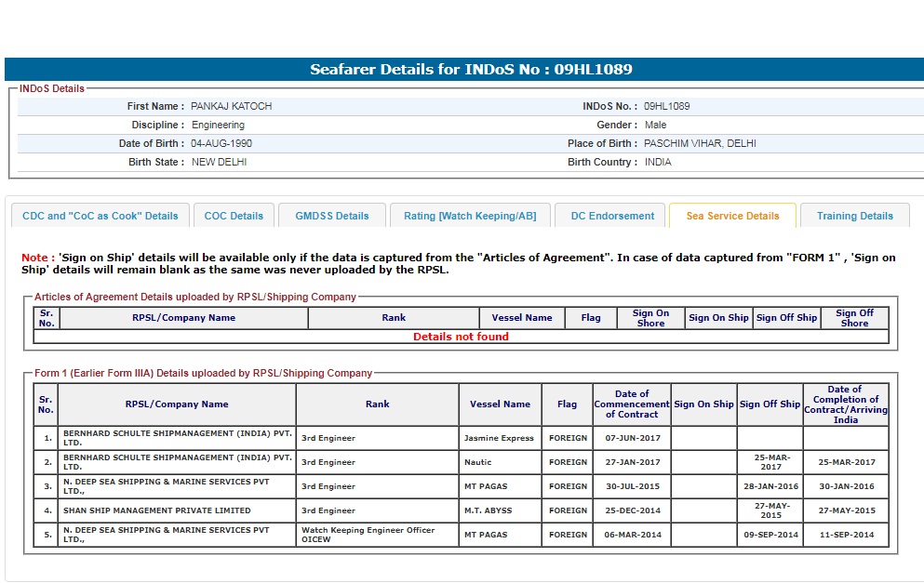Click the Sea Service Details tab
This screenshot has width=924, height=583.
click(x=732, y=216)
